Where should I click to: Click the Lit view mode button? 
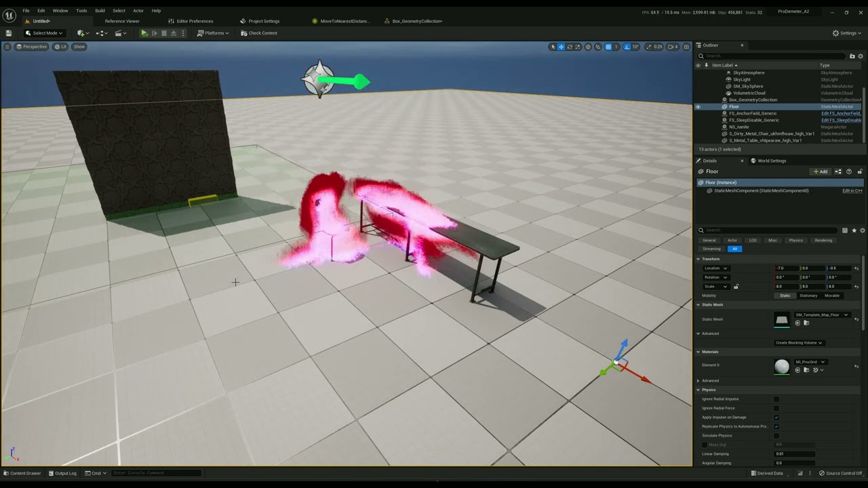pyautogui.click(x=60, y=47)
